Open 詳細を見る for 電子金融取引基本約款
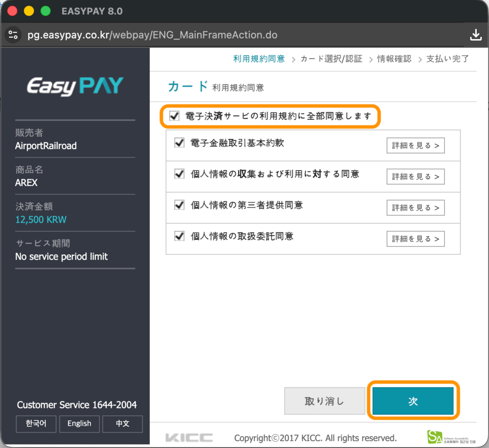Viewport: 489px width, 448px height. click(x=415, y=145)
